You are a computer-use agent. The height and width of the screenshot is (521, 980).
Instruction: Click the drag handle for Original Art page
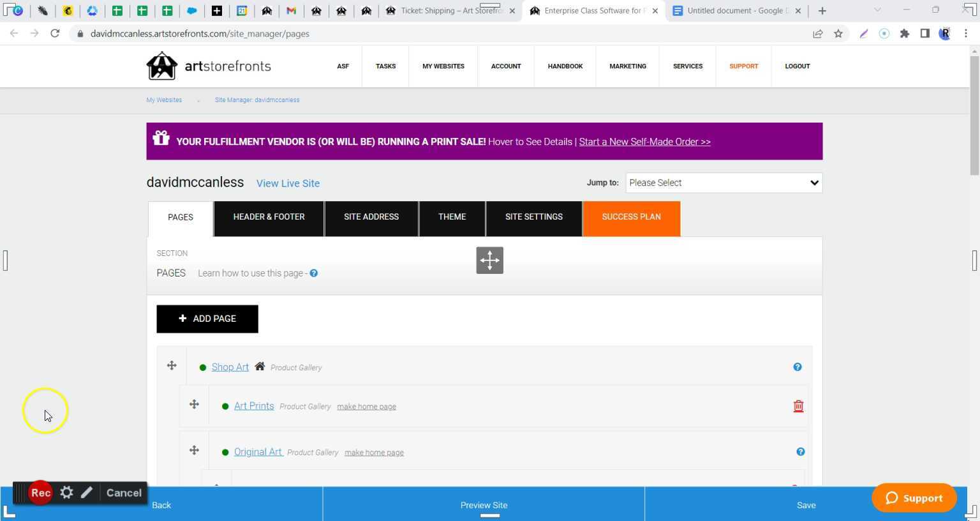coord(195,450)
